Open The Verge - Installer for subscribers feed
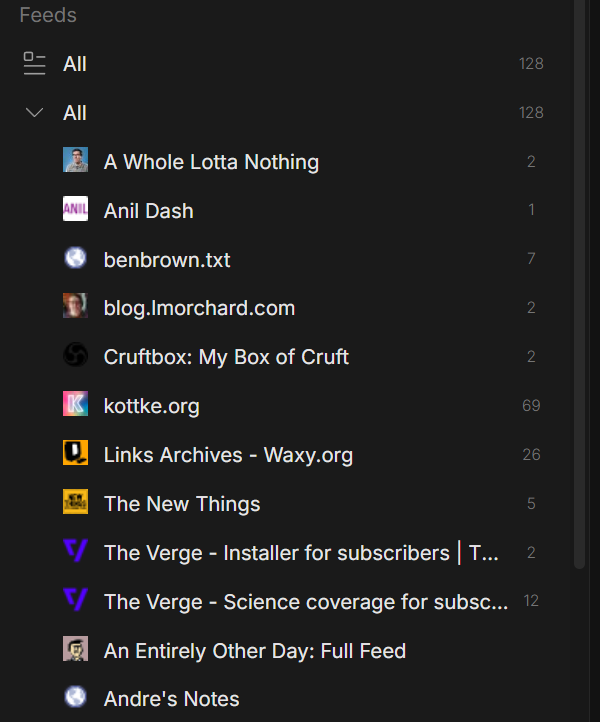600x722 pixels. pyautogui.click(x=301, y=553)
